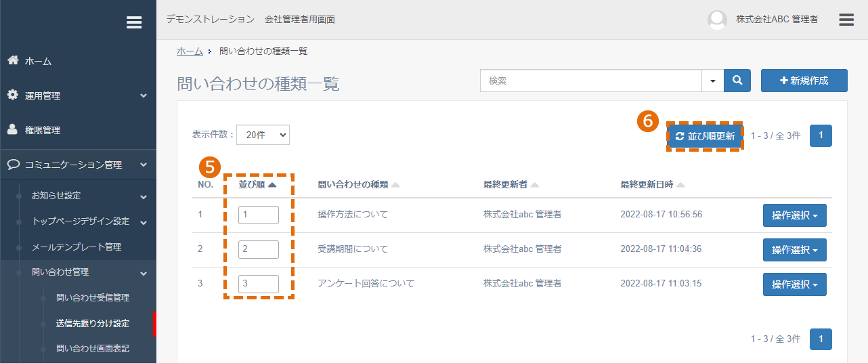Click the 権限管理 person icon

pos(13,129)
